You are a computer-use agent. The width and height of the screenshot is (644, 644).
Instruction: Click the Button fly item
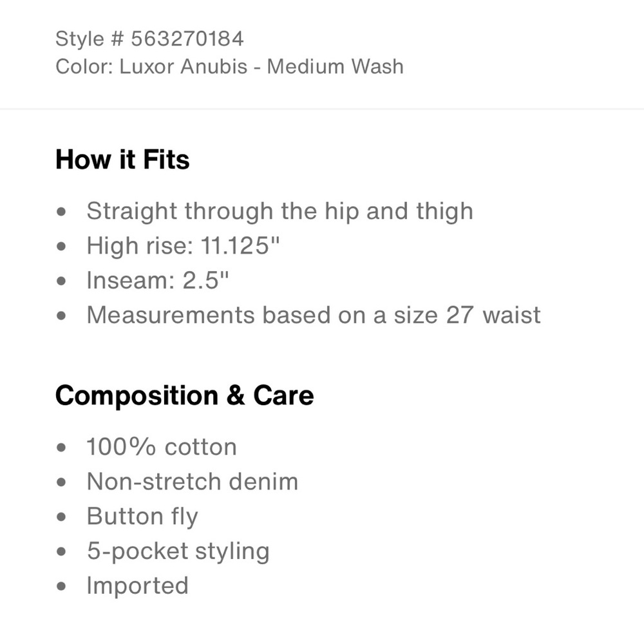click(142, 516)
